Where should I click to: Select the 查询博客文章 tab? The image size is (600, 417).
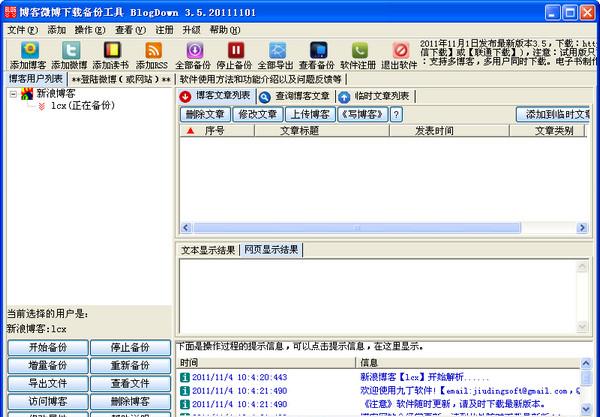(x=295, y=96)
